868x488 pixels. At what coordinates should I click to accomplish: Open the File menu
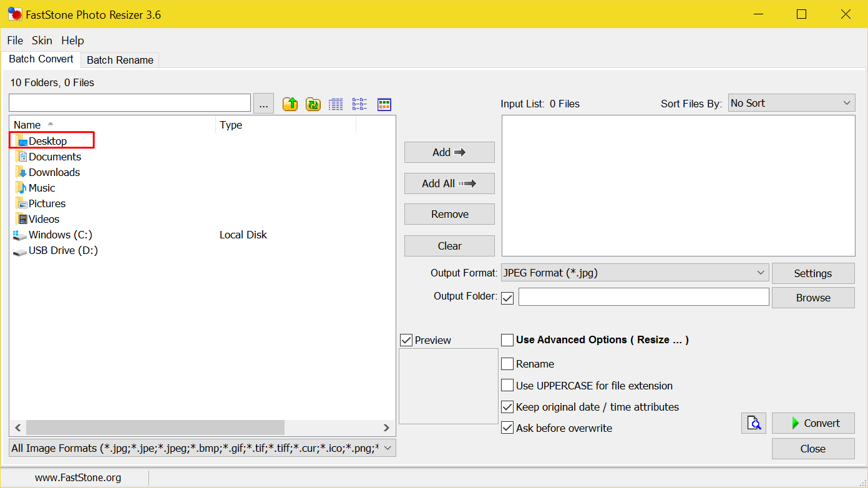(15, 41)
